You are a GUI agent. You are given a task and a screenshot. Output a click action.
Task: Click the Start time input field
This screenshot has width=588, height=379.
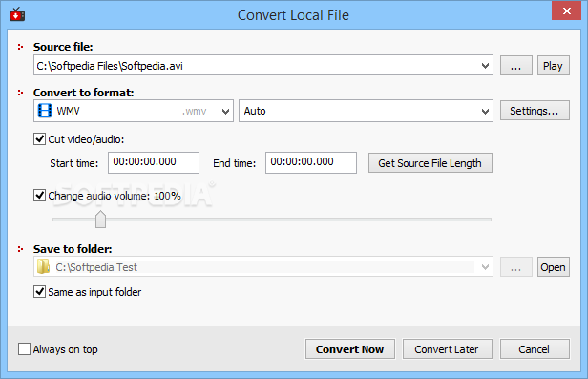pyautogui.click(x=154, y=162)
